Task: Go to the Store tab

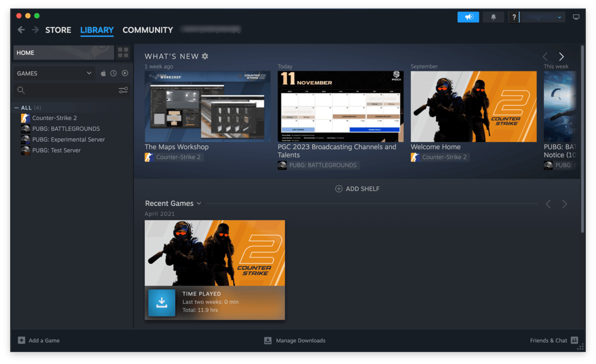Action: [58, 30]
